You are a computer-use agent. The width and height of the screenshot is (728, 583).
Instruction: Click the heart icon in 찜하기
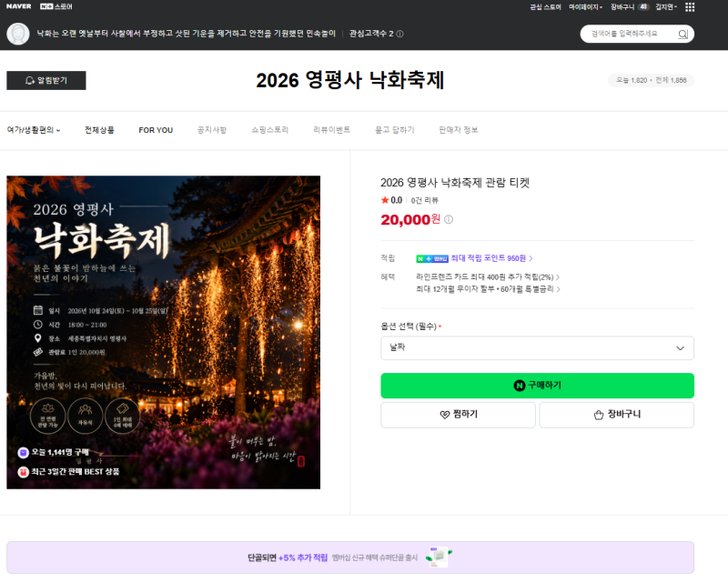coord(445,415)
